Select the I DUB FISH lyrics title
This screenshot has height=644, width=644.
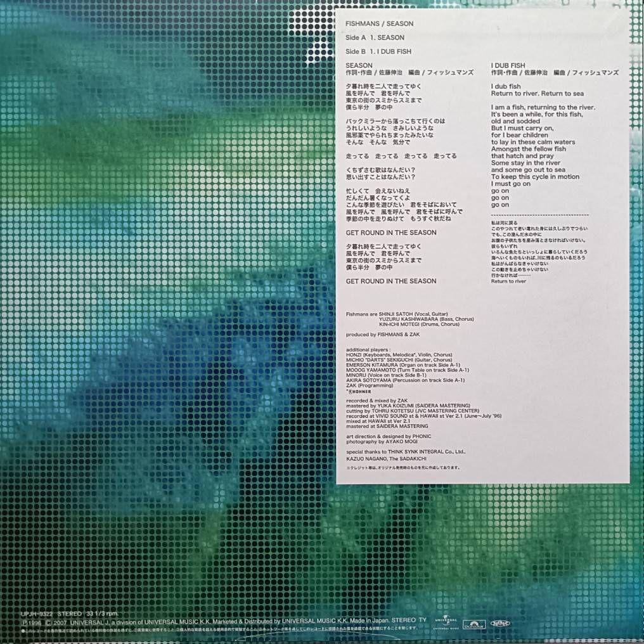click(x=508, y=65)
